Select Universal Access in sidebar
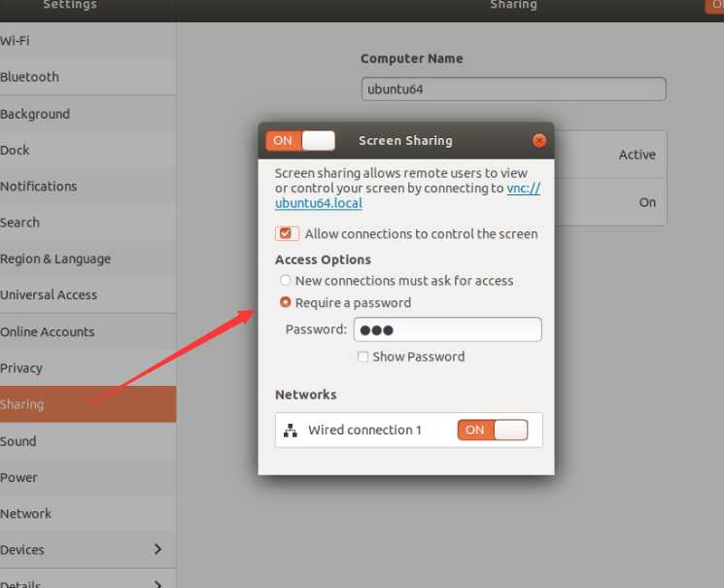Screen dimensions: 724x588 pyautogui.click(x=87, y=294)
